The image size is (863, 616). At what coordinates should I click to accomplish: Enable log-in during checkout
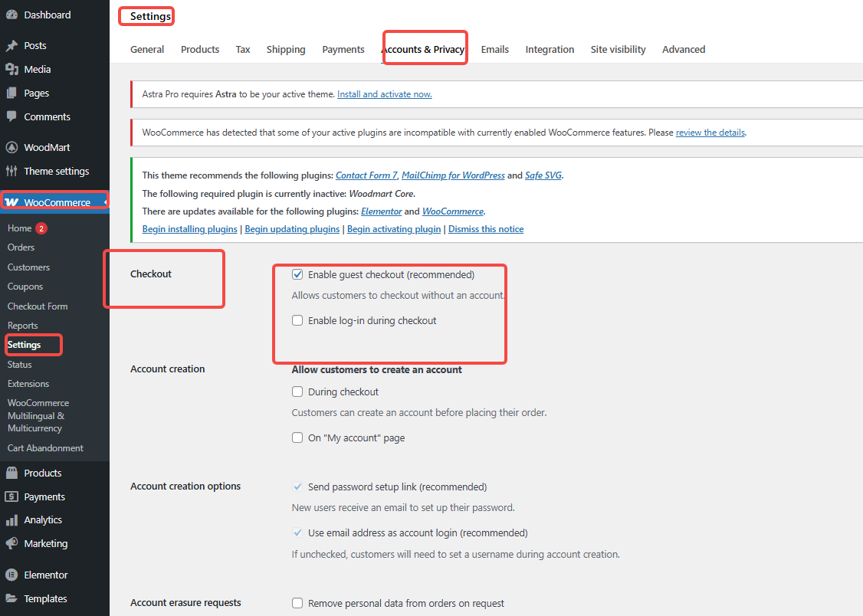297,321
